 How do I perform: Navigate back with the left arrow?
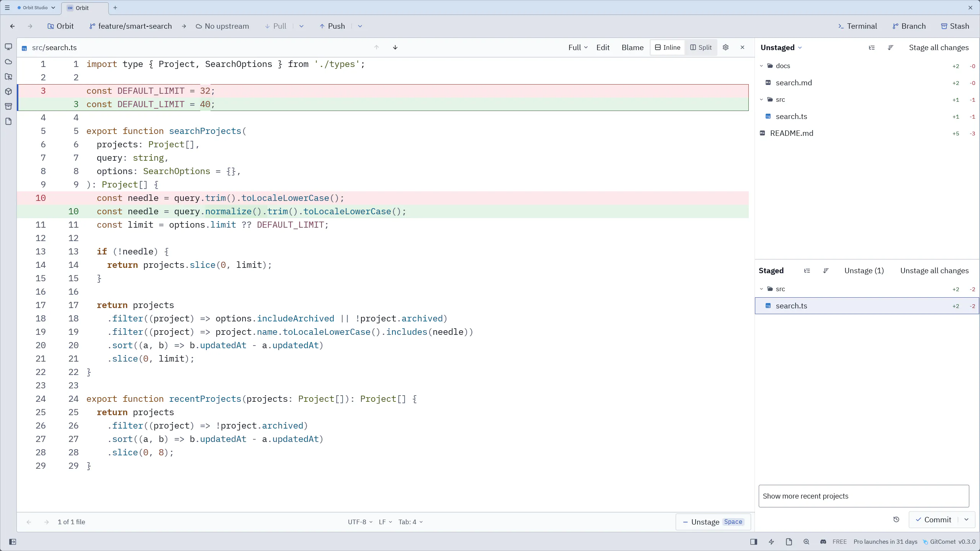click(x=12, y=26)
